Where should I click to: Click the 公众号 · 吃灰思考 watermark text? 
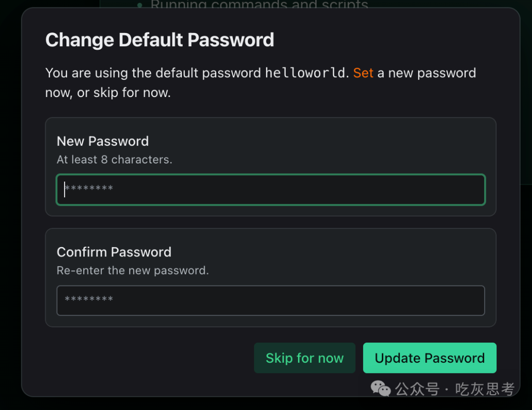(455, 389)
